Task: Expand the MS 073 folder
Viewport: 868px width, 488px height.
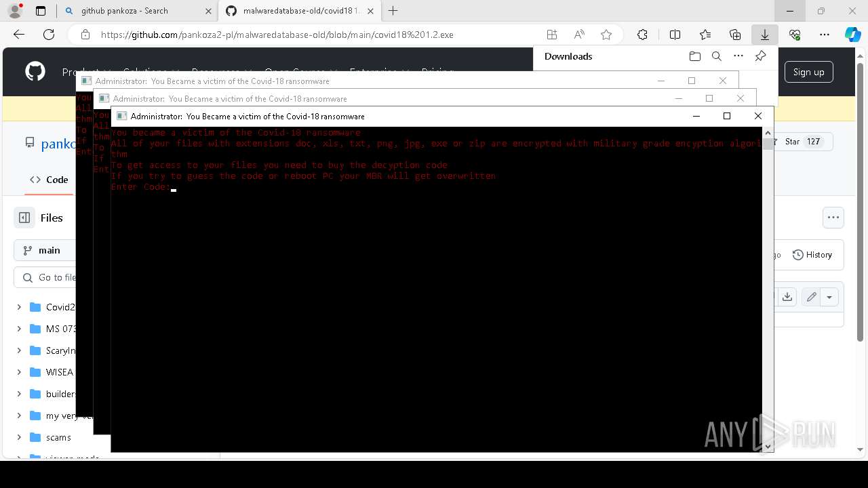Action: click(19, 329)
